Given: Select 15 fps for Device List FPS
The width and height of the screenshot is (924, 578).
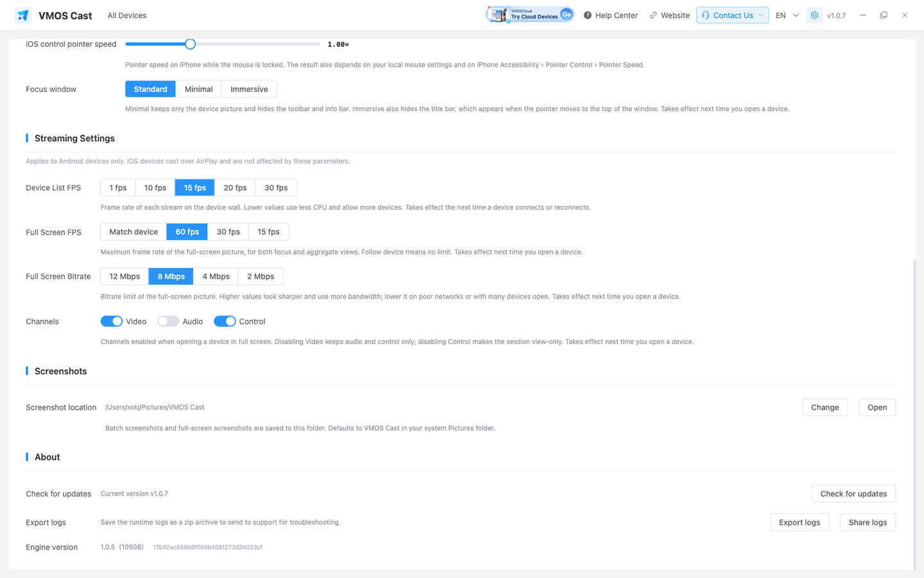Looking at the screenshot, I should click(x=195, y=188).
